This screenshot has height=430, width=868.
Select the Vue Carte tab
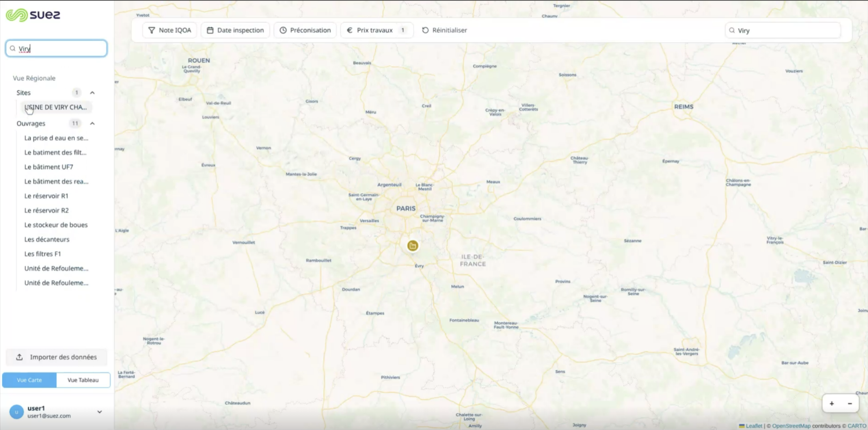29,380
